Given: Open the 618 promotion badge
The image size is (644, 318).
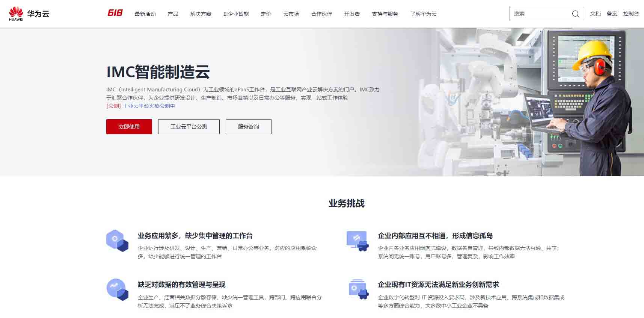Looking at the screenshot, I should point(115,13).
